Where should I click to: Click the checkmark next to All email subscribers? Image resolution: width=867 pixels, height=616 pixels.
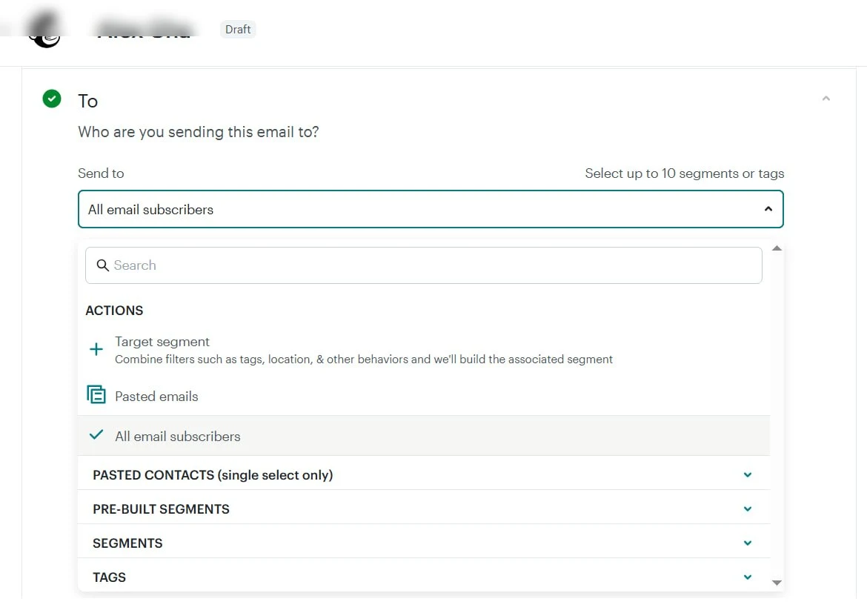96,434
